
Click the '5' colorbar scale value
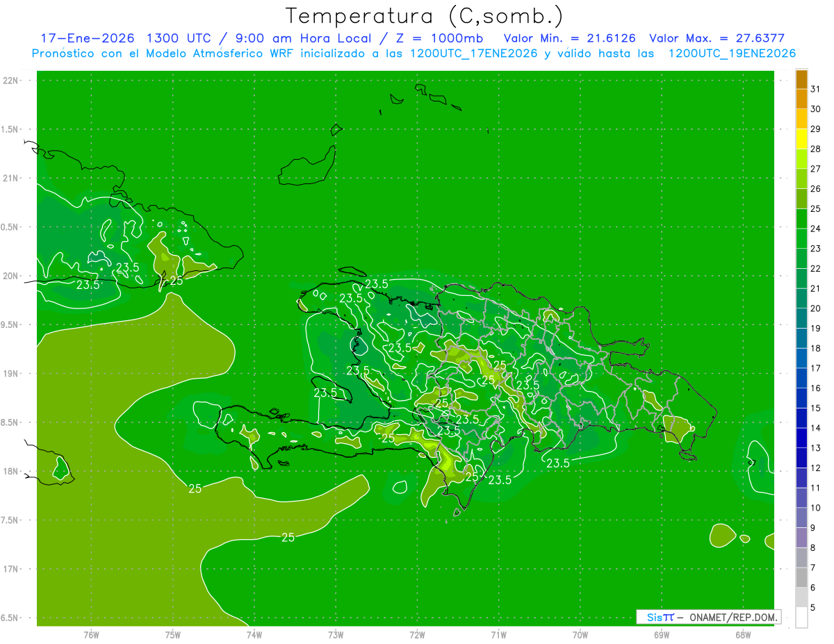813,608
